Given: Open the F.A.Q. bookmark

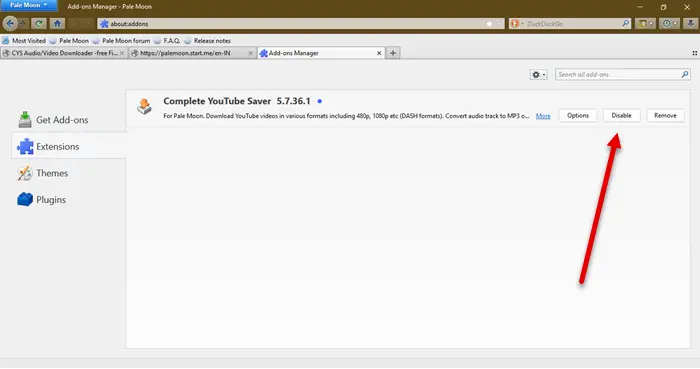Looking at the screenshot, I should point(167,41).
